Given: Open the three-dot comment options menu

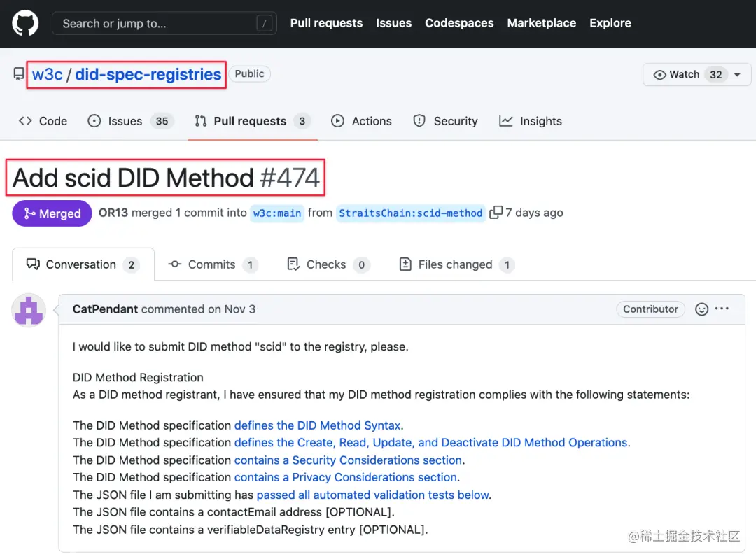Looking at the screenshot, I should 722,309.
